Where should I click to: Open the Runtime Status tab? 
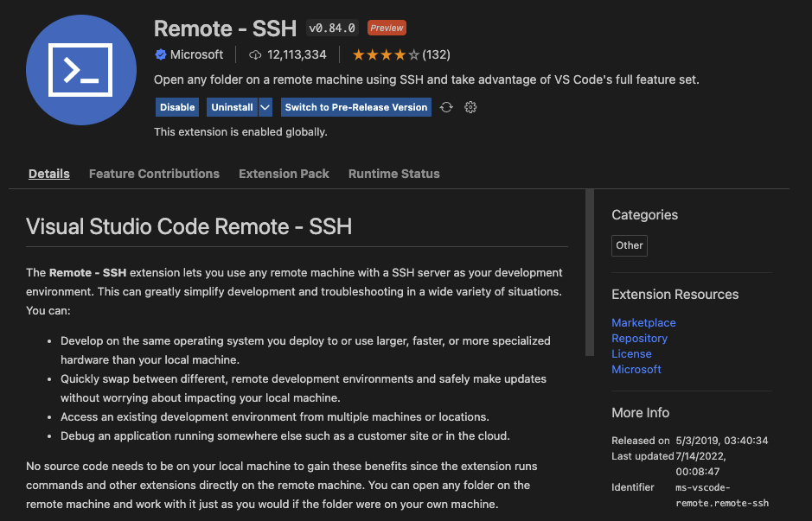[394, 174]
